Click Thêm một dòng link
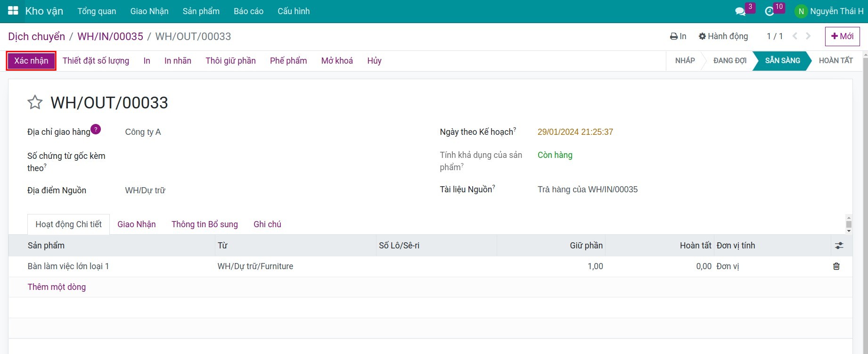 point(57,287)
